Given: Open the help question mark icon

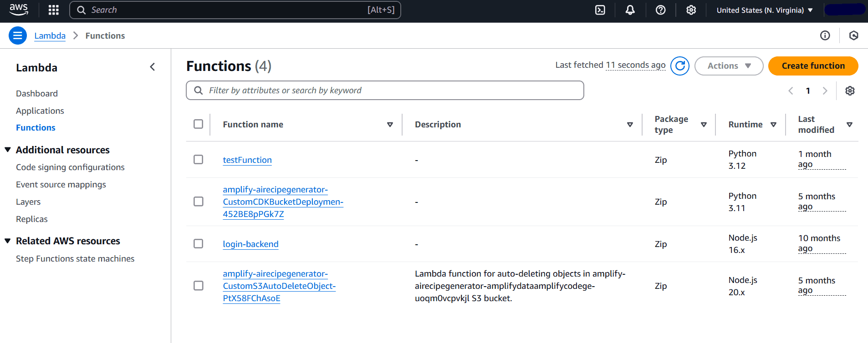Looking at the screenshot, I should (661, 10).
